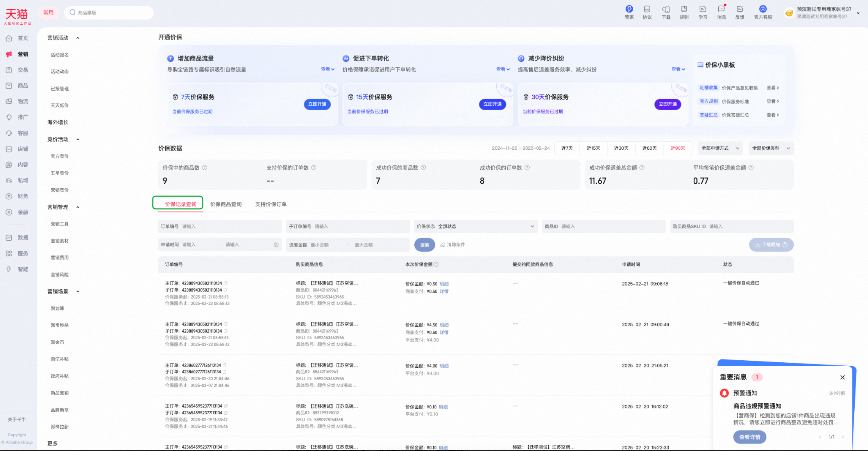Viewport: 868px width, 451px height.
Task: Click help icon beside 价保中的商品数
Action: pos(205,168)
